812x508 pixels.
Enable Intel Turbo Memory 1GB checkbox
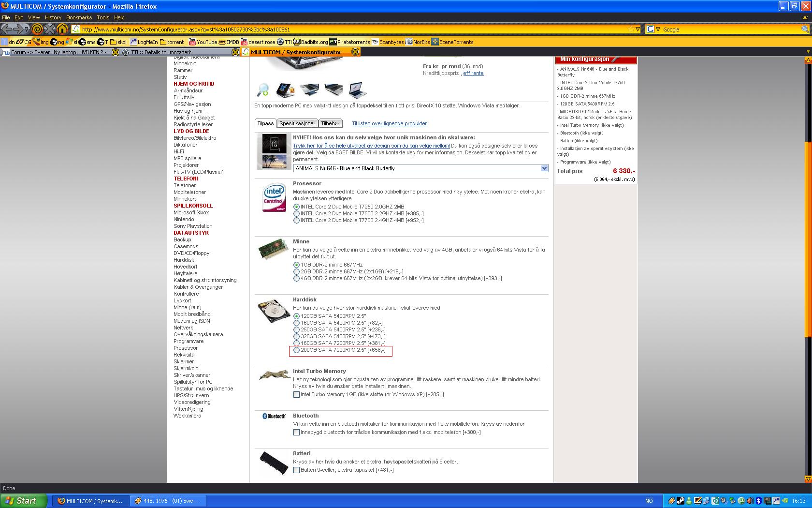pyautogui.click(x=296, y=394)
